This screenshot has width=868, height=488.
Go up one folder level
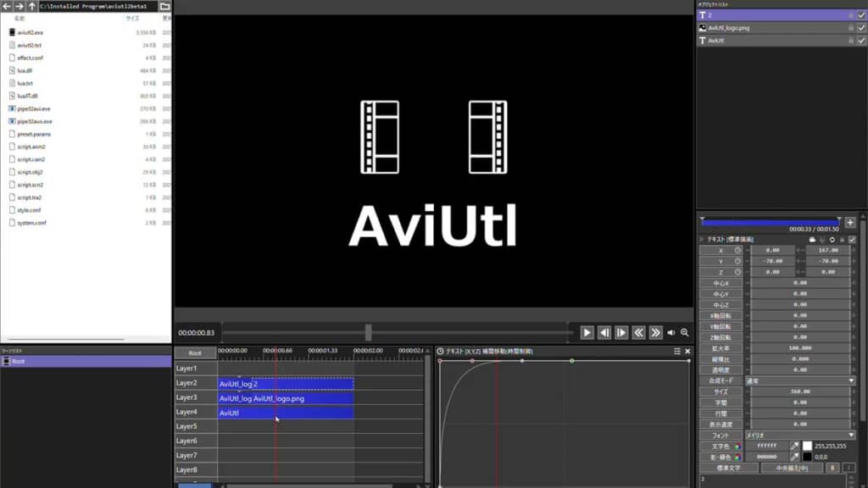click(32, 6)
